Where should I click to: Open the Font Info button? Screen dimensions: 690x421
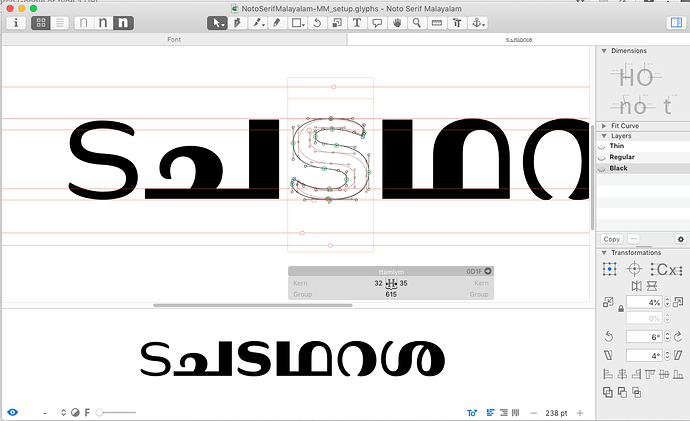tap(16, 23)
